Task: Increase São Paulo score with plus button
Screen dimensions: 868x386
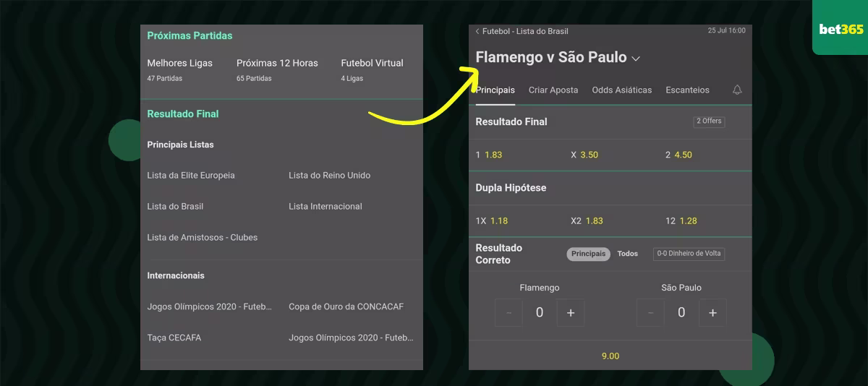Action: coord(712,312)
